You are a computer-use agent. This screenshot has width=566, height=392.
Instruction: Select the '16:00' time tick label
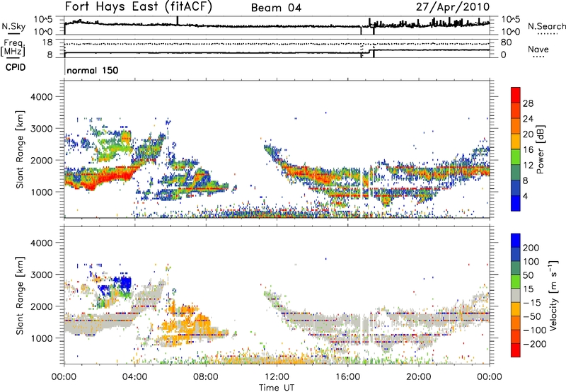click(347, 377)
